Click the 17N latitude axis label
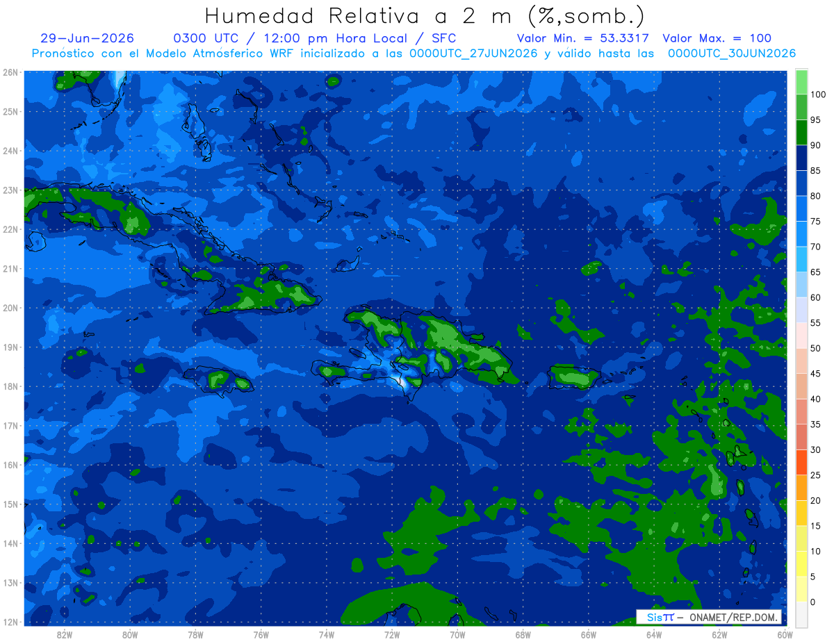The image size is (834, 644). 10,425
